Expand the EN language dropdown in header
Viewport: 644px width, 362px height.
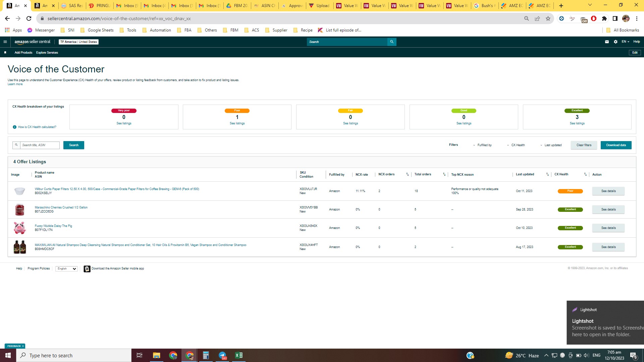[x=625, y=42]
